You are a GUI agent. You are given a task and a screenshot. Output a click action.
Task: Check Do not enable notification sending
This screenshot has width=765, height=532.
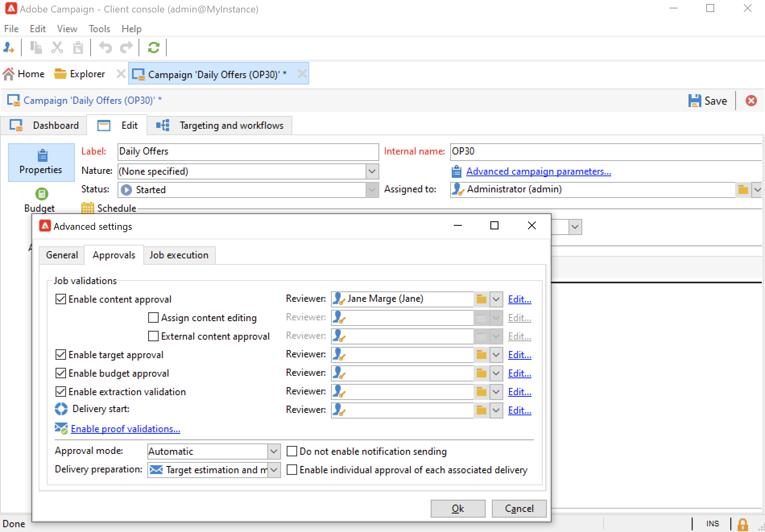tap(292, 451)
